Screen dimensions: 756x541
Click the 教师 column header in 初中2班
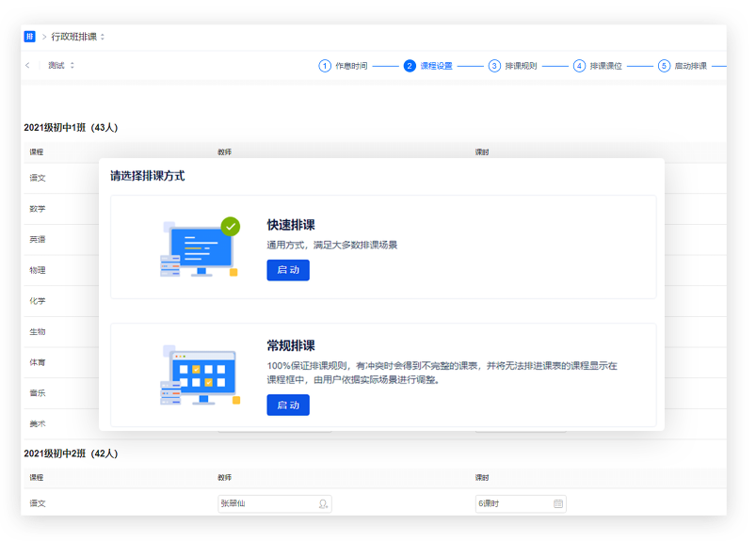224,477
